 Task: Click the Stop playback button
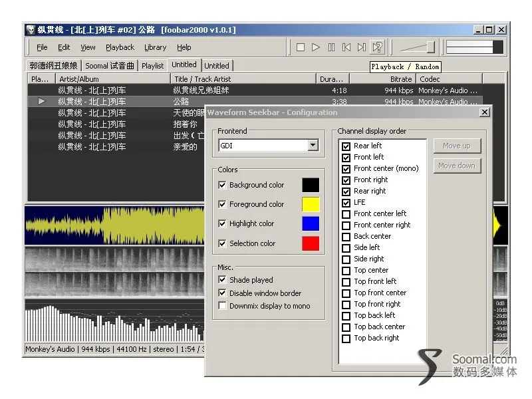pyautogui.click(x=301, y=47)
